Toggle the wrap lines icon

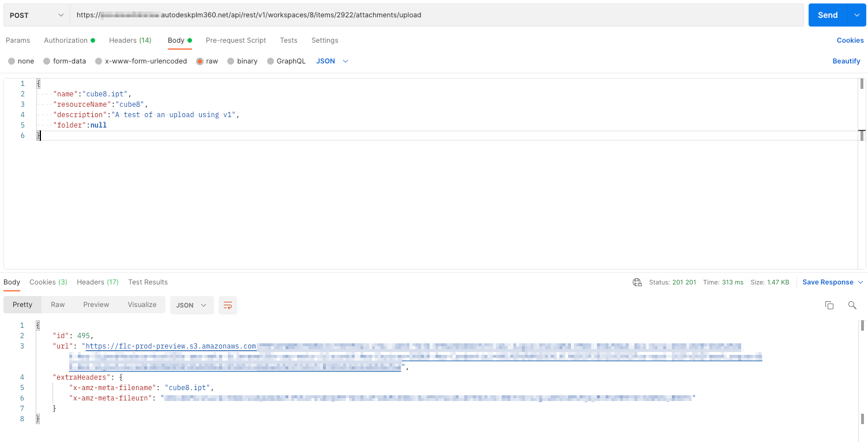(228, 305)
